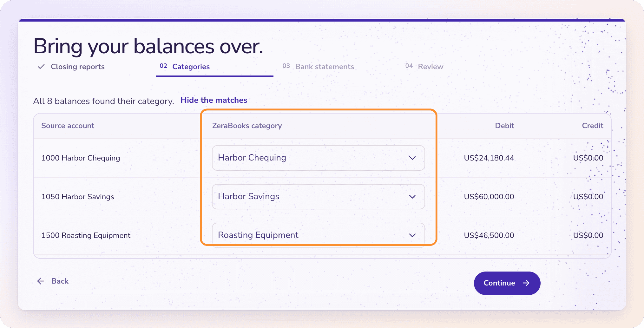Select the 1000 Harbor Chequing source account
Viewport: 644px width, 328px height.
pyautogui.click(x=81, y=158)
